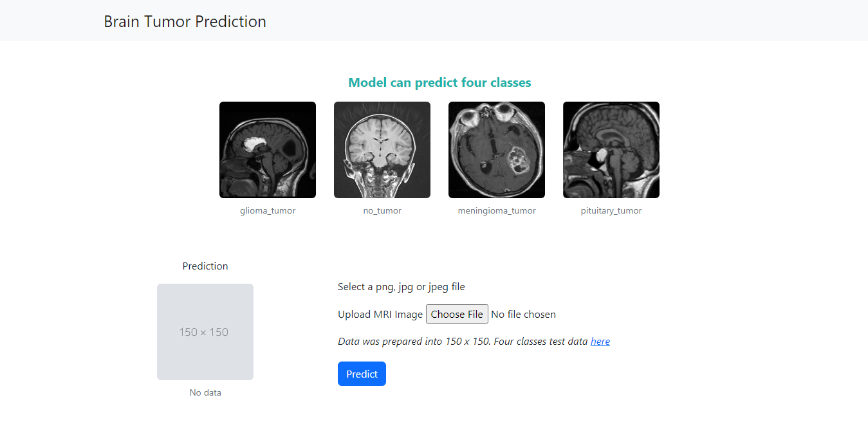Click the 'No file chosen' status text
This screenshot has height=440, width=868.
click(x=523, y=314)
